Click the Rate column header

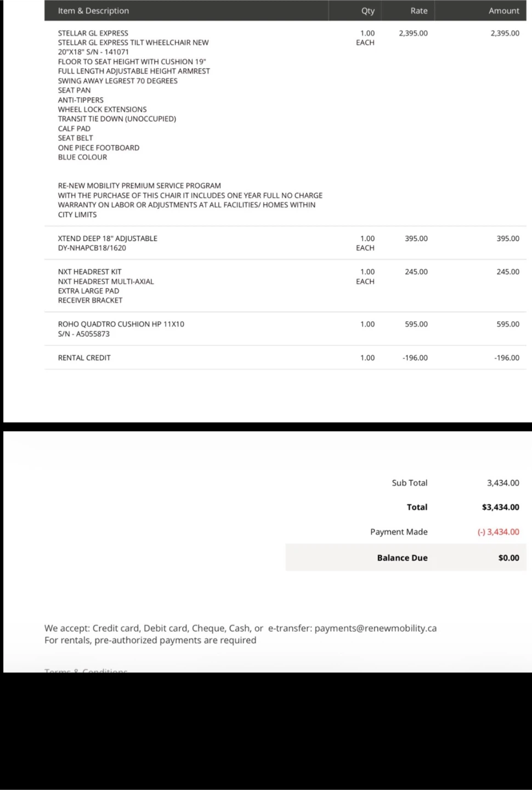(419, 10)
